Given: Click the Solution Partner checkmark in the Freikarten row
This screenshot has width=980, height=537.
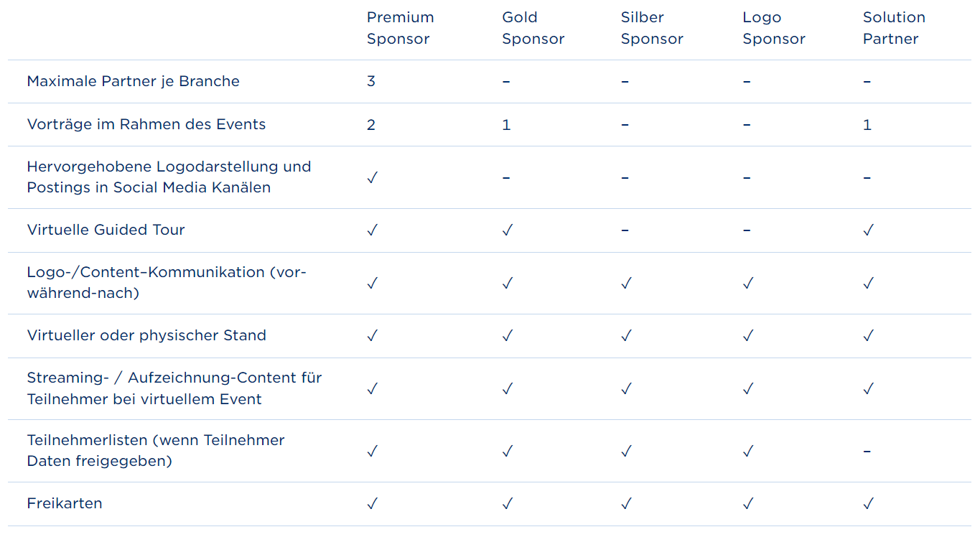Looking at the screenshot, I should coord(869,504).
